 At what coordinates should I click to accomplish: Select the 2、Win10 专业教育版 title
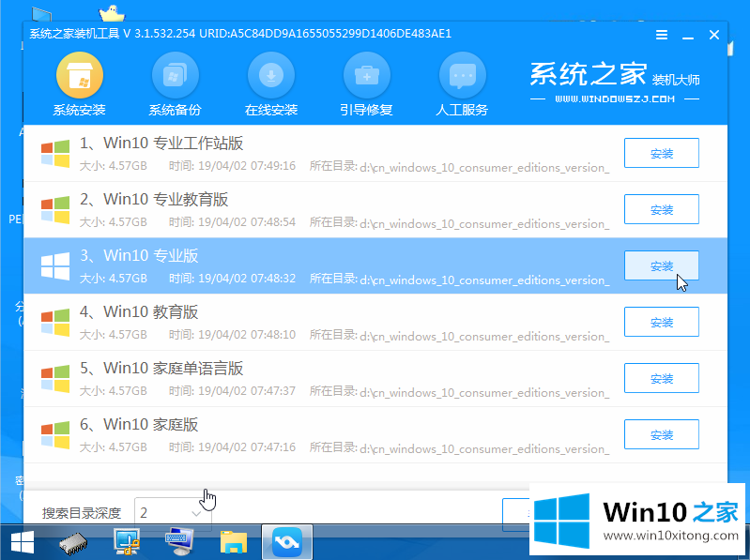click(154, 199)
